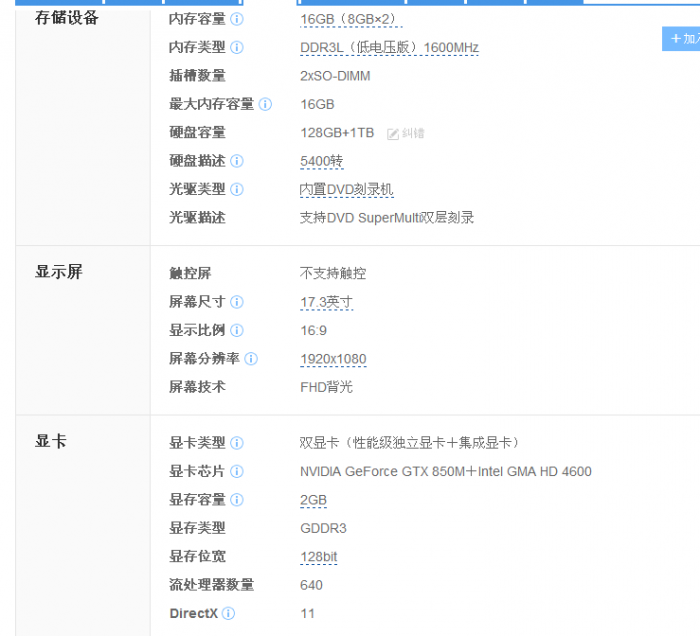Click the info icon for 屏幕分辨率
The width and height of the screenshot is (700, 636).
[251, 359]
